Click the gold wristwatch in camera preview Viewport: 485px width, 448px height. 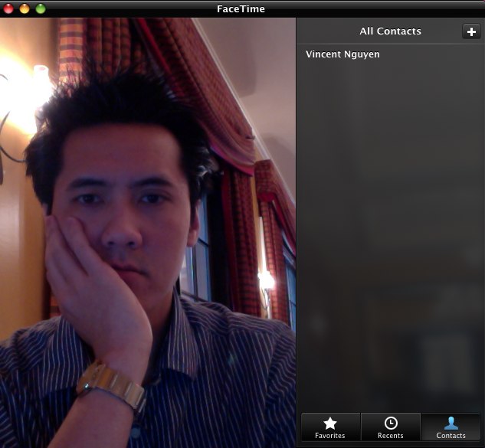pyautogui.click(x=113, y=385)
